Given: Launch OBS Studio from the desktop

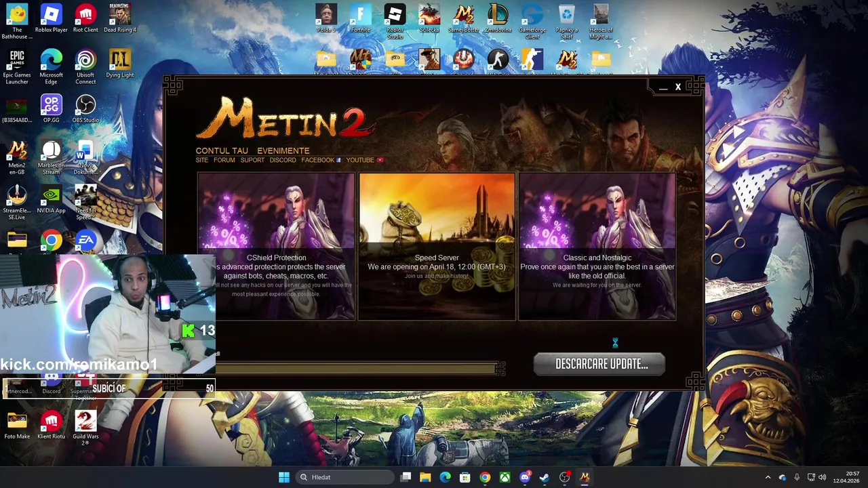Looking at the screenshot, I should [x=85, y=109].
